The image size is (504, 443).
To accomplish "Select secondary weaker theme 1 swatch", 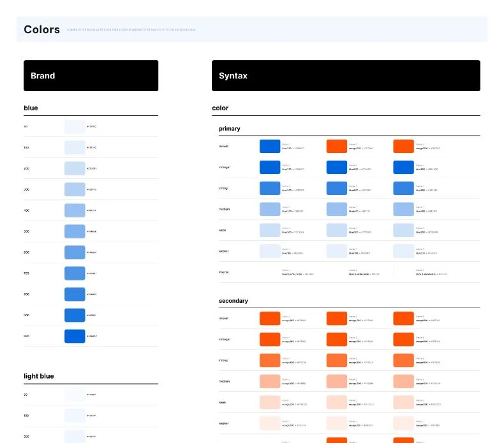I will point(270,423).
